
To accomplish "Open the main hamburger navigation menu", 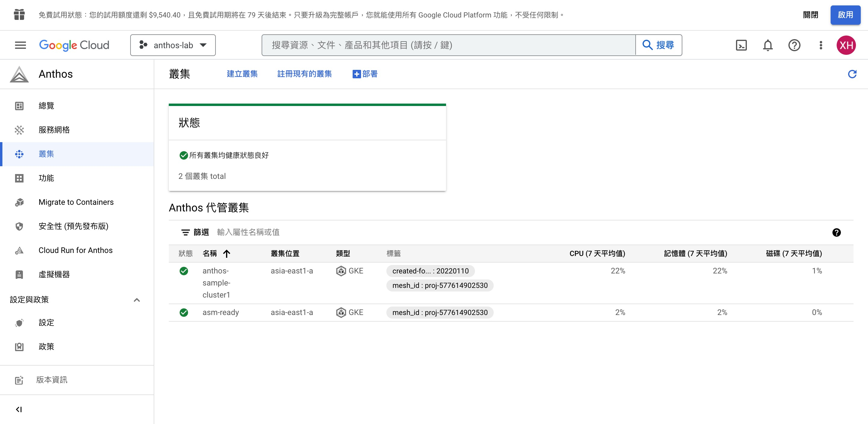I will click(20, 45).
